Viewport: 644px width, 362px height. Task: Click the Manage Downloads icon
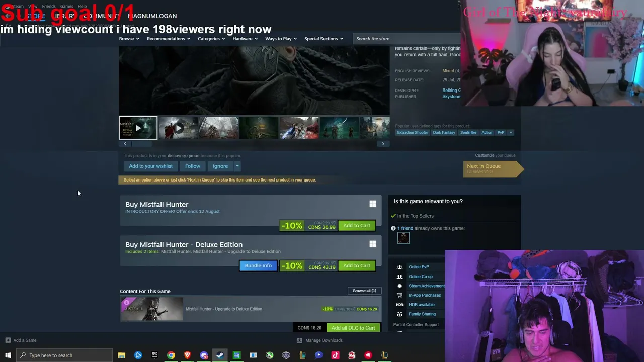[x=299, y=340]
